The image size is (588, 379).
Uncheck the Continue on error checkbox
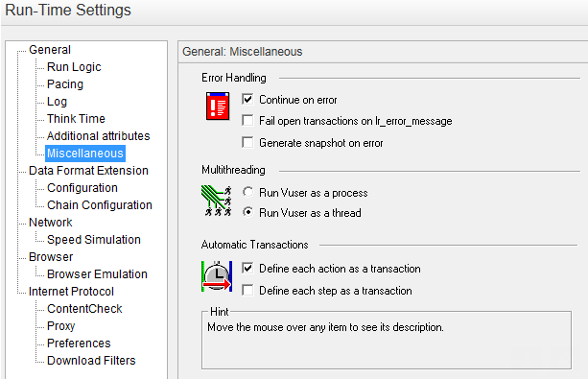[247, 100]
